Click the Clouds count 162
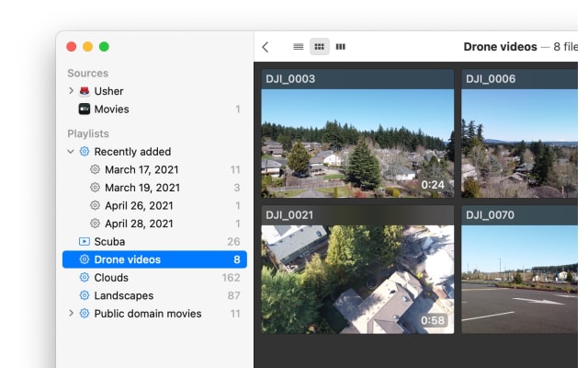This screenshot has width=588, height=368. tap(231, 278)
